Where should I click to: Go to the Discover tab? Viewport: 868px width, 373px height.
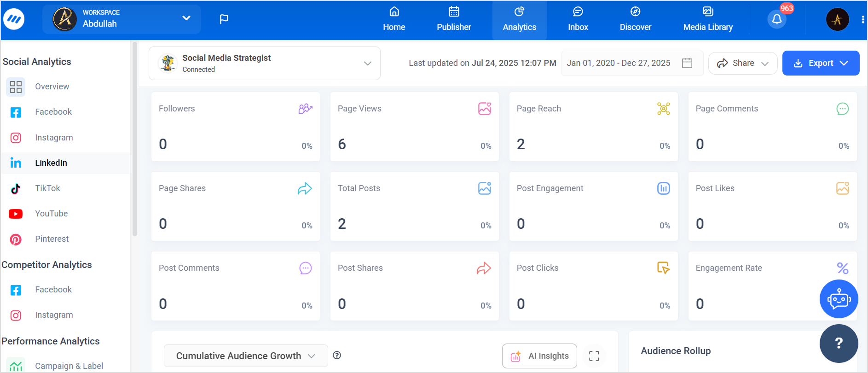pyautogui.click(x=636, y=20)
